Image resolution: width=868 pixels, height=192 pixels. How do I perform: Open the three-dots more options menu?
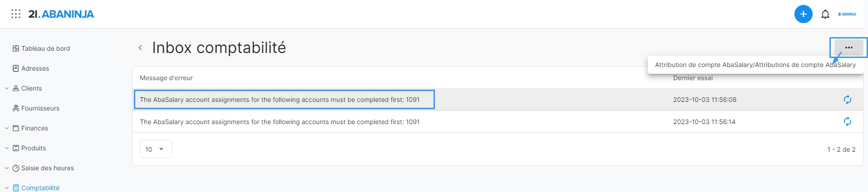848,48
